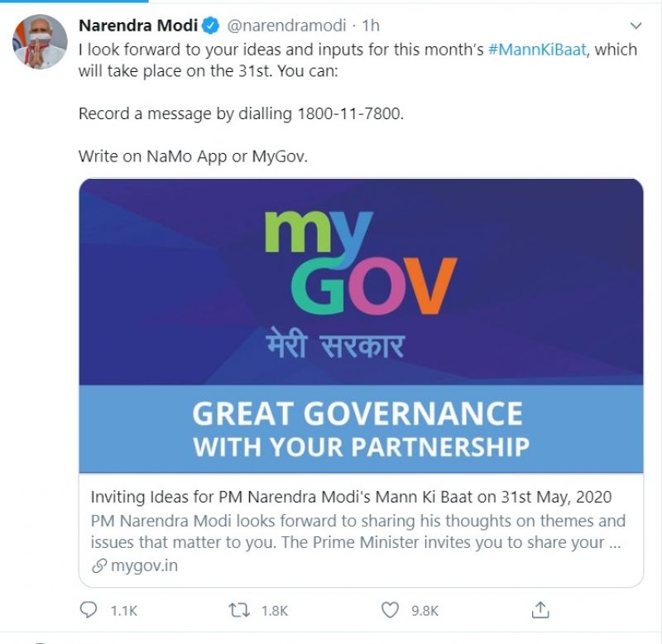Viewport: 662px width, 644px height.
Task: Click the 9.8K likes count
Action: click(425, 611)
